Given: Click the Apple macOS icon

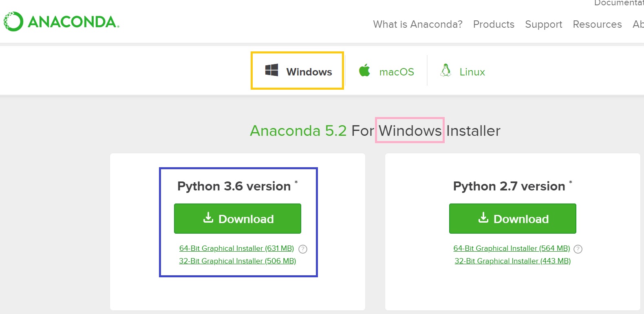Looking at the screenshot, I should 364,70.
